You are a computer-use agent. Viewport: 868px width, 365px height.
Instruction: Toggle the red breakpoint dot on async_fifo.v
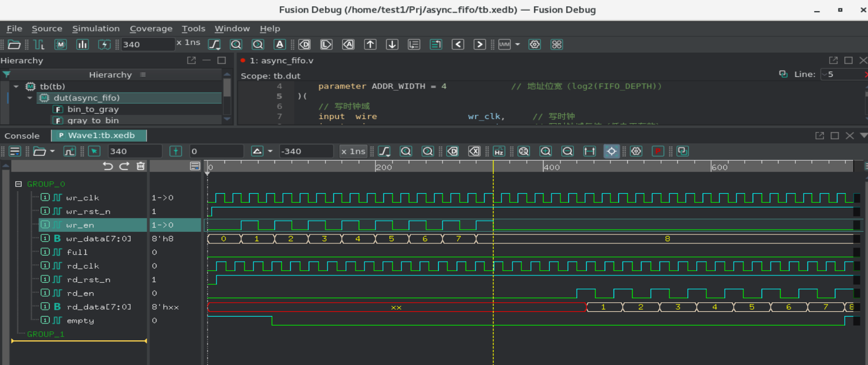(x=243, y=61)
